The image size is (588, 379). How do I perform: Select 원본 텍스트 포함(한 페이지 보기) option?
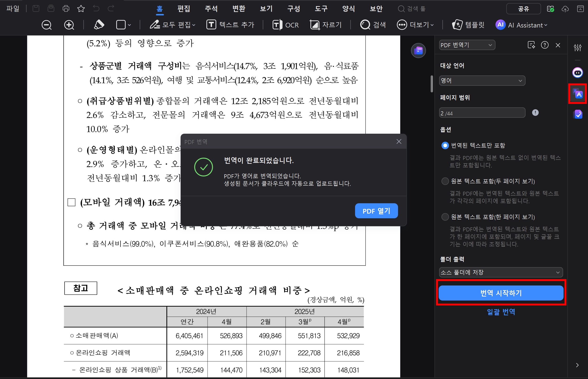pos(445,217)
